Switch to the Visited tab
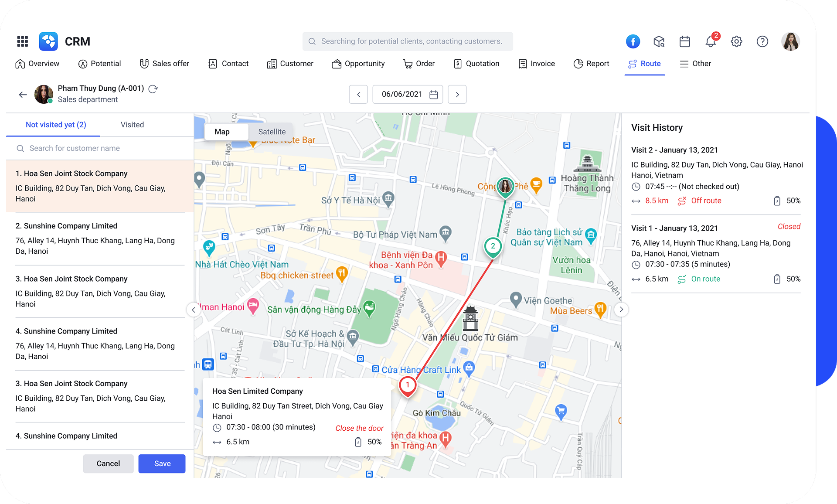Viewport: 837px width, 504px height. [132, 125]
